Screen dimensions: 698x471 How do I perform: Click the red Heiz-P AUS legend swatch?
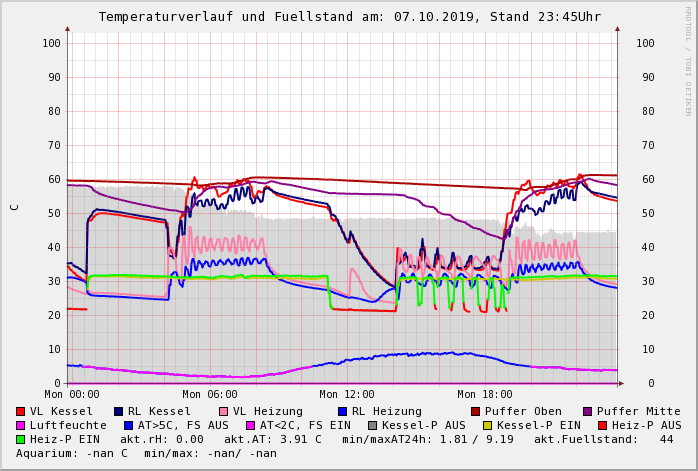(x=601, y=425)
